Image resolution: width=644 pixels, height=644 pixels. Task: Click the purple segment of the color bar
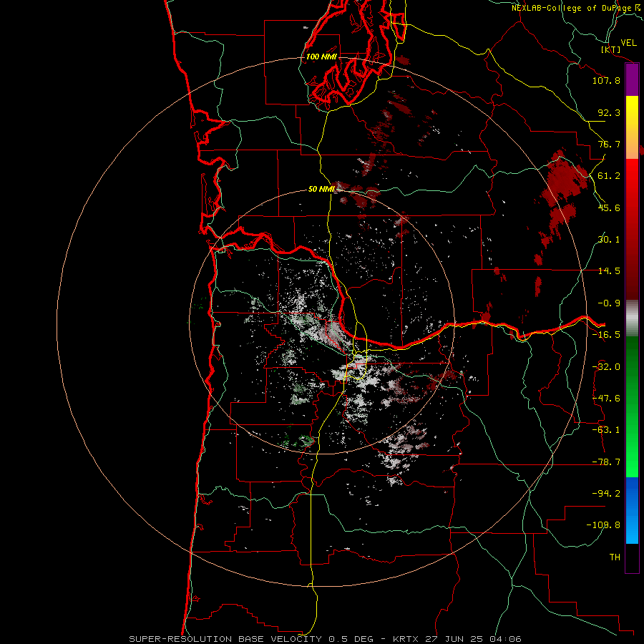click(632, 79)
